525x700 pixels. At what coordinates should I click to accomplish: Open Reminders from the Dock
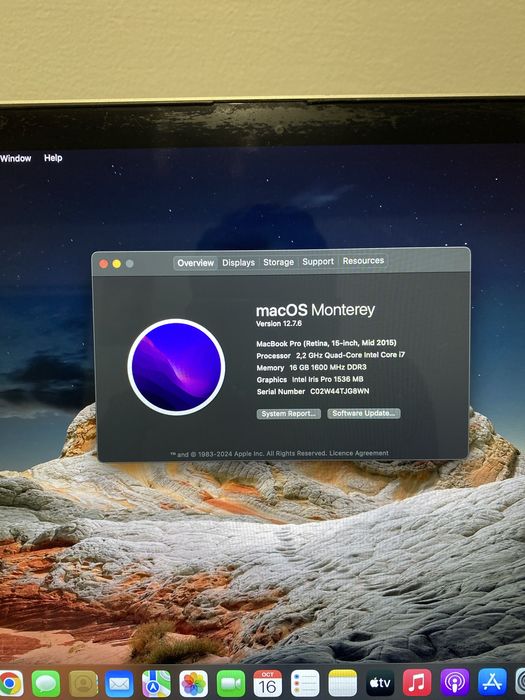coord(305,683)
